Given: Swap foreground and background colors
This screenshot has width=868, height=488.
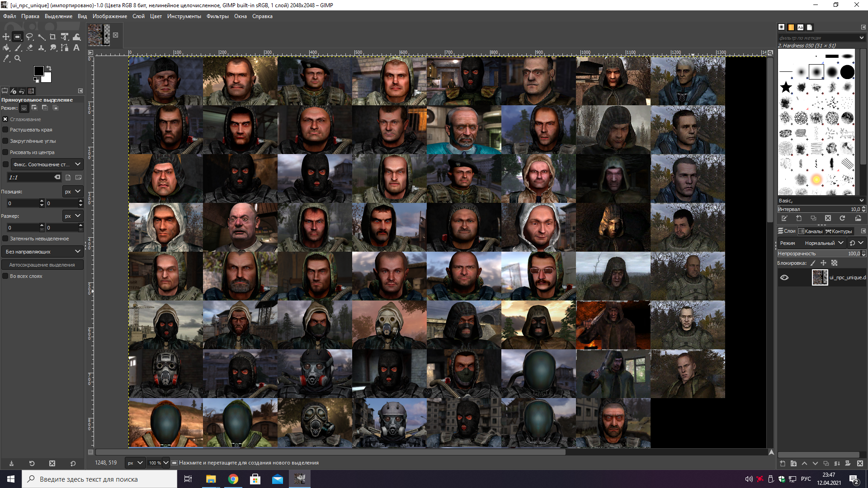Looking at the screenshot, I should click(x=49, y=68).
